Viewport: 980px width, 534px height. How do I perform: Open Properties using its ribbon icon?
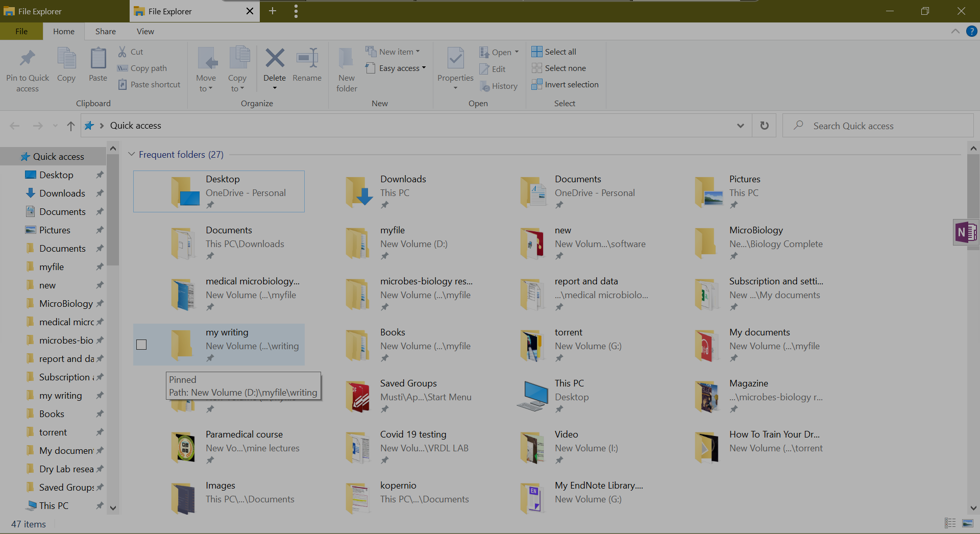[455, 59]
